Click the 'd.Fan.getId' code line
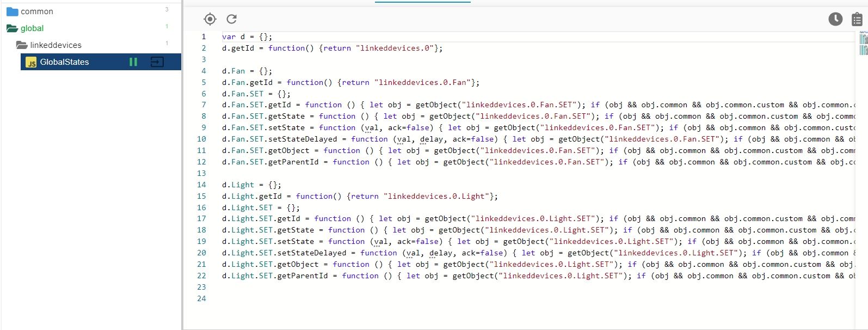This screenshot has width=868, height=330. pos(350,82)
